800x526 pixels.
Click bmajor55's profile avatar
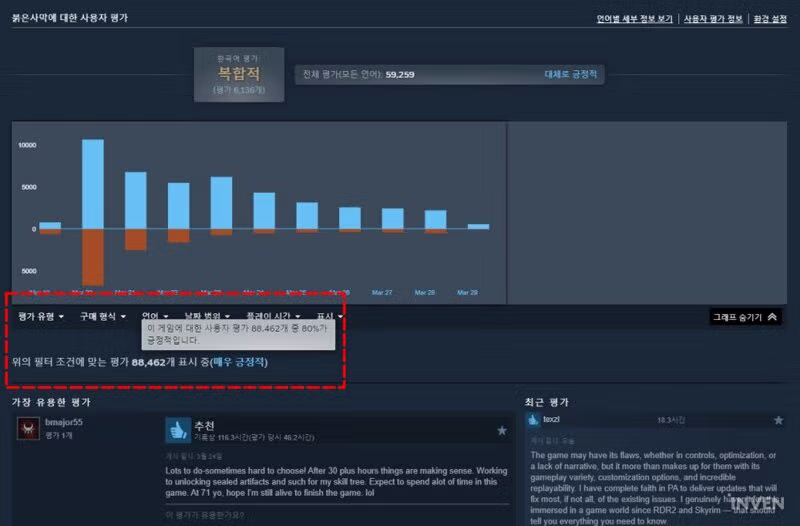pos(28,428)
